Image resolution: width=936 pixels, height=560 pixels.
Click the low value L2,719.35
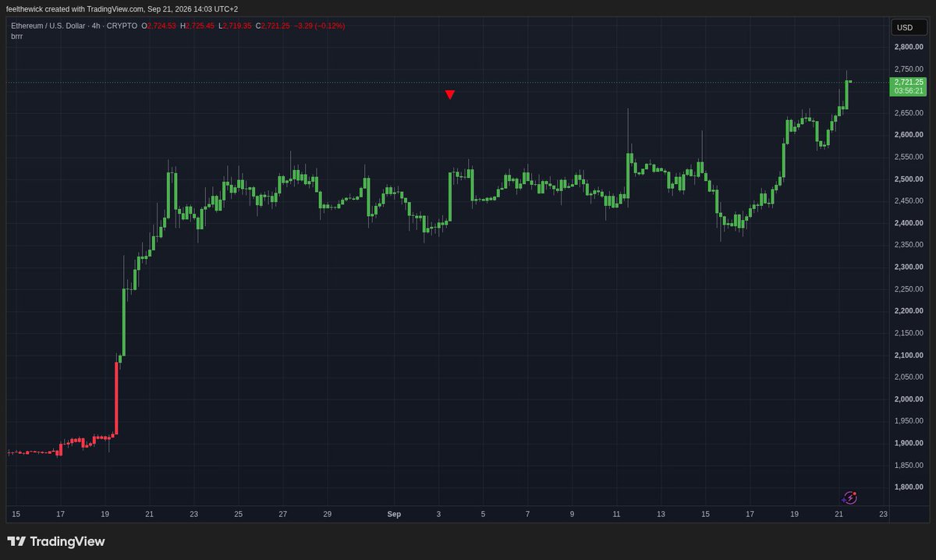(236, 26)
